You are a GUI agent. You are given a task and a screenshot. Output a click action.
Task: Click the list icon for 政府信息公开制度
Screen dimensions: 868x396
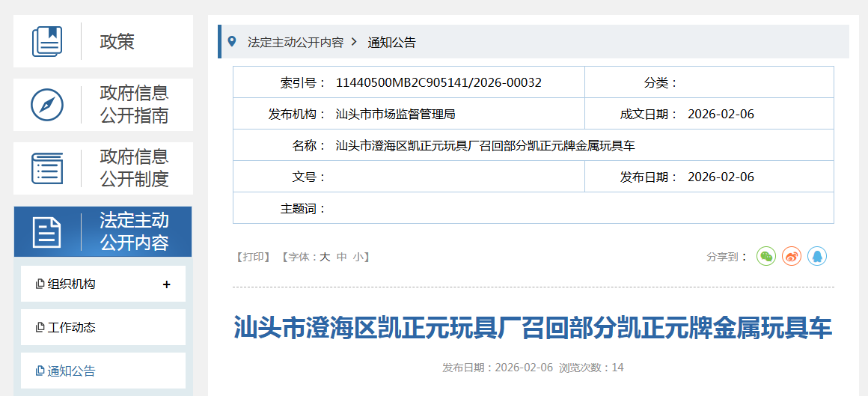point(47,168)
